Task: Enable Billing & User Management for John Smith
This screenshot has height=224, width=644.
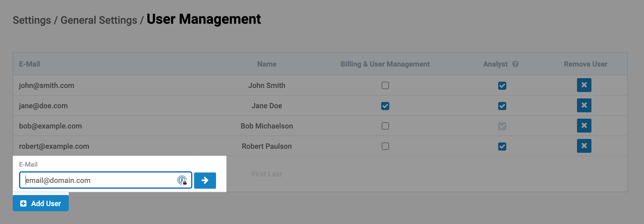Action: (x=385, y=85)
